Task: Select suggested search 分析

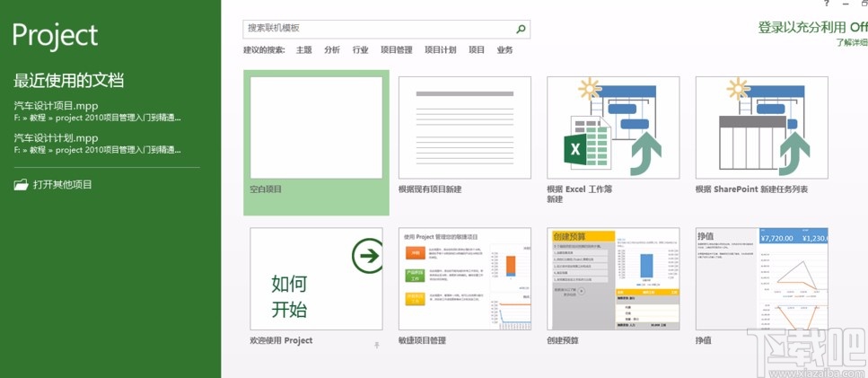Action: 332,49
